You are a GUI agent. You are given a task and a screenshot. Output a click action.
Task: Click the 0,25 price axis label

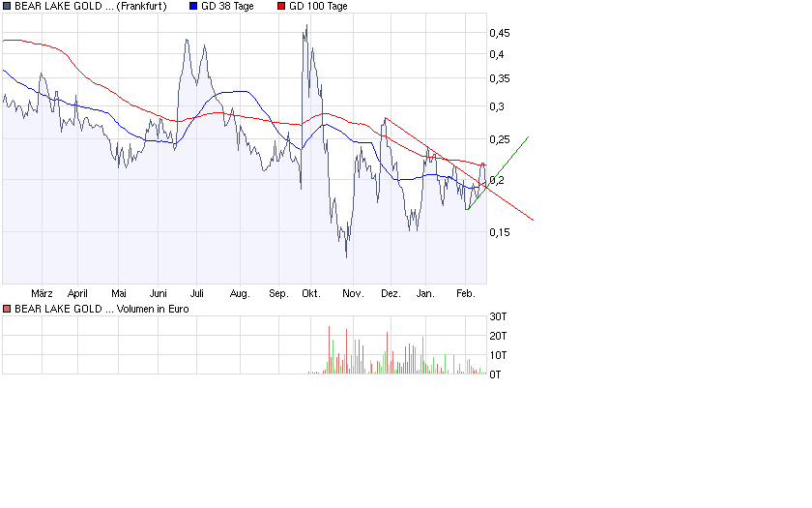[500, 140]
